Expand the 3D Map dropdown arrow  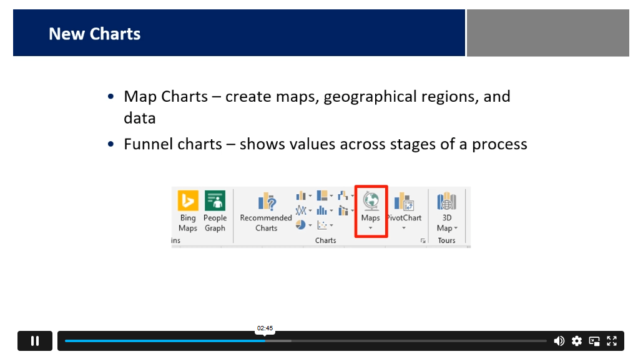point(456,228)
